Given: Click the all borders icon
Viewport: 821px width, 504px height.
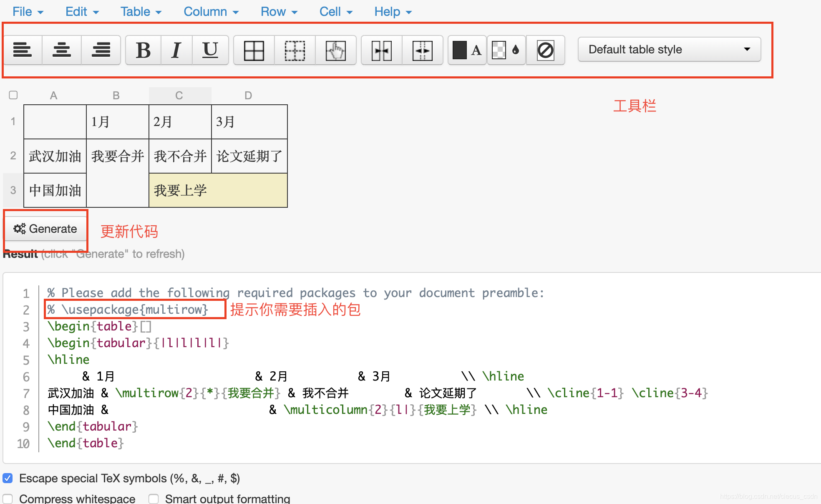Looking at the screenshot, I should click(254, 50).
